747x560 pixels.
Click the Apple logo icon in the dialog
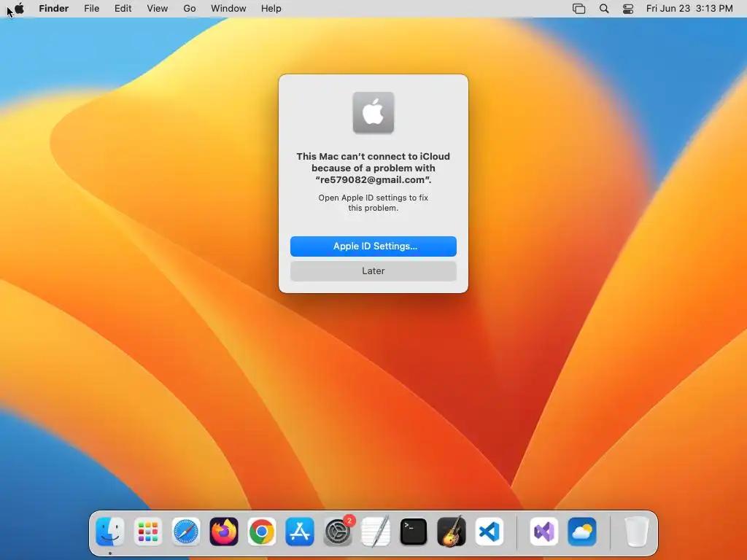click(x=373, y=113)
